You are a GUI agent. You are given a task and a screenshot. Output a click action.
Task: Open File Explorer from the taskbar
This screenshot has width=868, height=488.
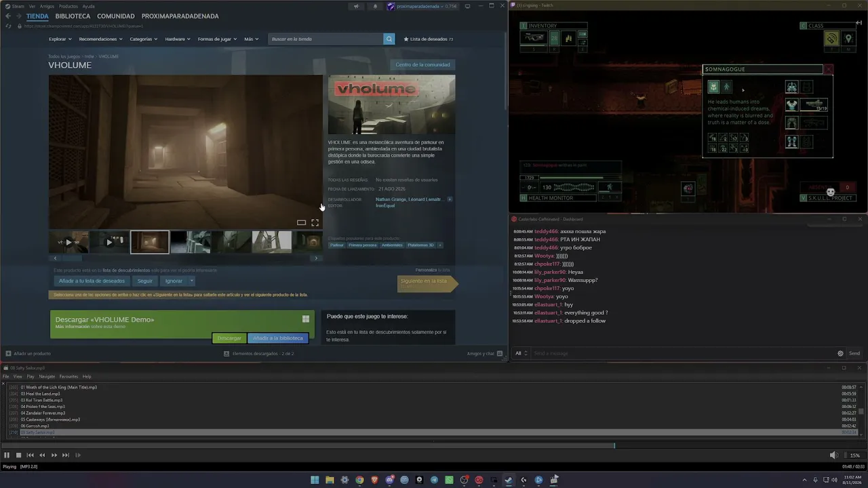tap(330, 480)
